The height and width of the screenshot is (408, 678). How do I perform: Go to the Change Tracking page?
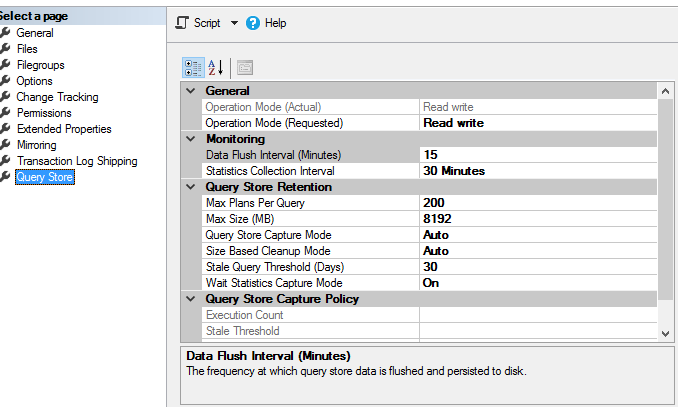(57, 97)
